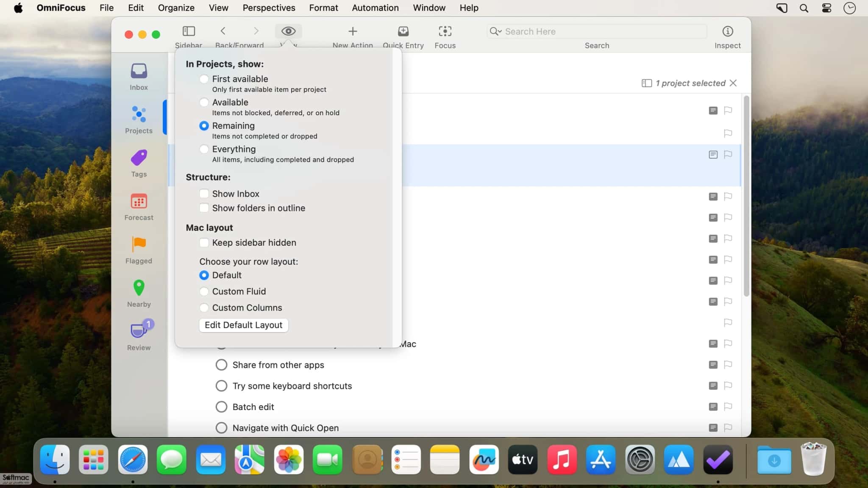Switch to the Projects perspective
Screen dimensions: 868x488
(x=139, y=120)
